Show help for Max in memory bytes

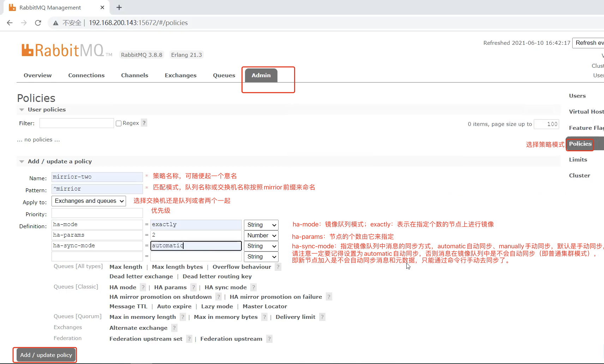click(264, 317)
